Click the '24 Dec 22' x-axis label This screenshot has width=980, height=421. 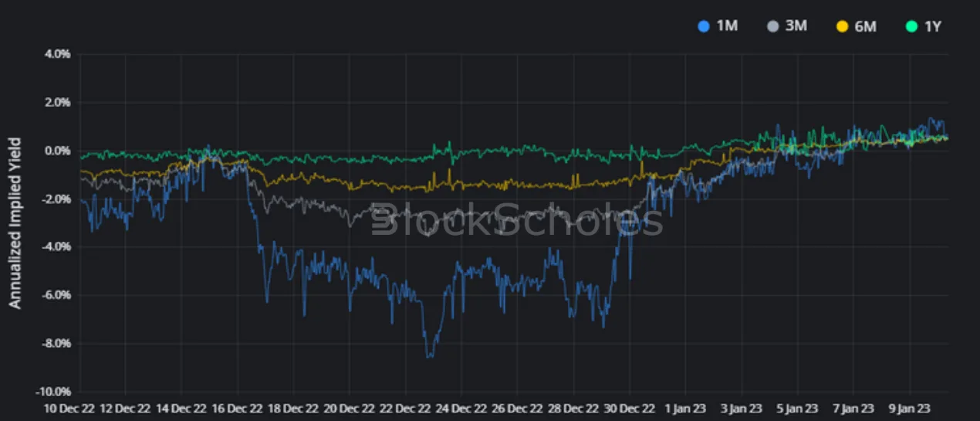pos(461,409)
